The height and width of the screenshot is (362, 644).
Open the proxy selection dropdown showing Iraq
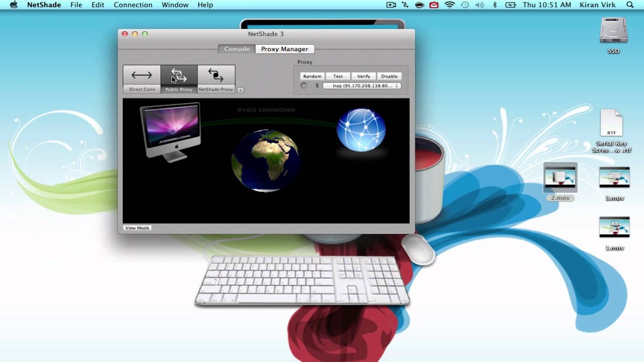pos(361,86)
